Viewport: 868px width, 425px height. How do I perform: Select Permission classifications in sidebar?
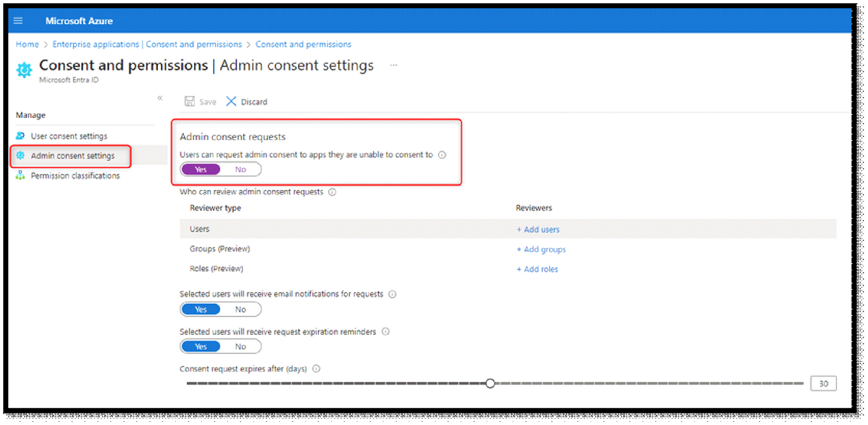[75, 176]
